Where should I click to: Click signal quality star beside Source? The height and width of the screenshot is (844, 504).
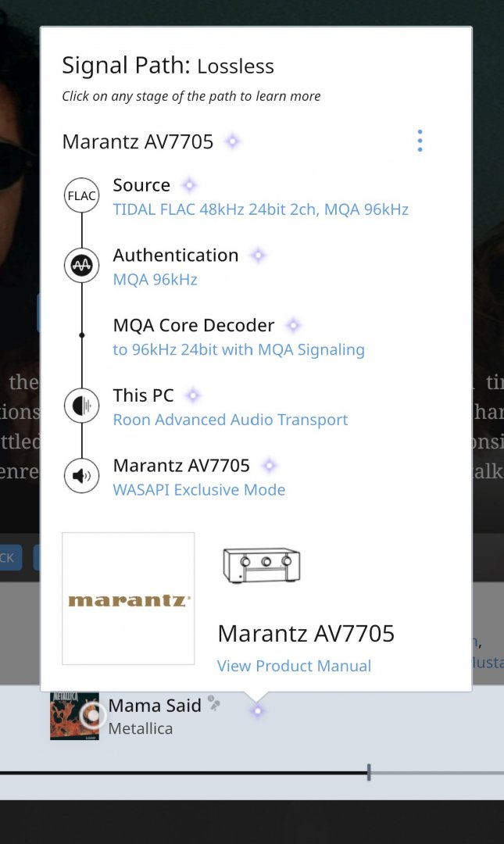point(189,185)
